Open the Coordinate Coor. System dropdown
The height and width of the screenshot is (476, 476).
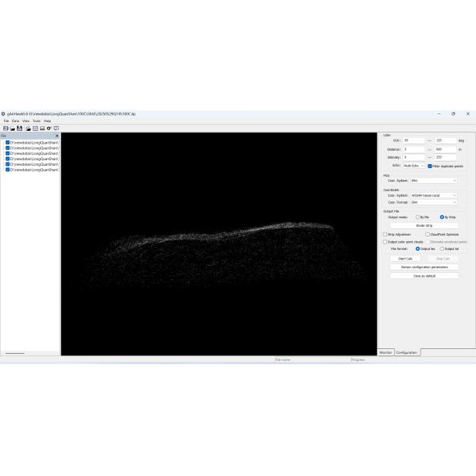pyautogui.click(x=434, y=195)
